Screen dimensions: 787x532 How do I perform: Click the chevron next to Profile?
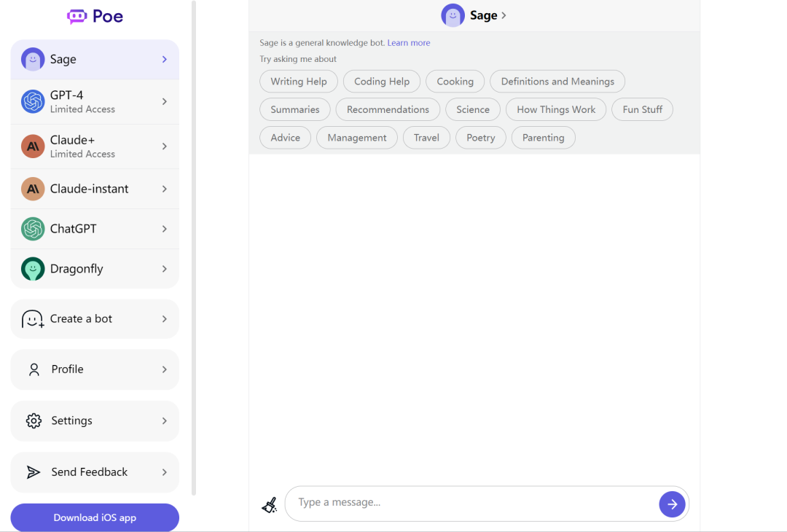click(x=165, y=369)
